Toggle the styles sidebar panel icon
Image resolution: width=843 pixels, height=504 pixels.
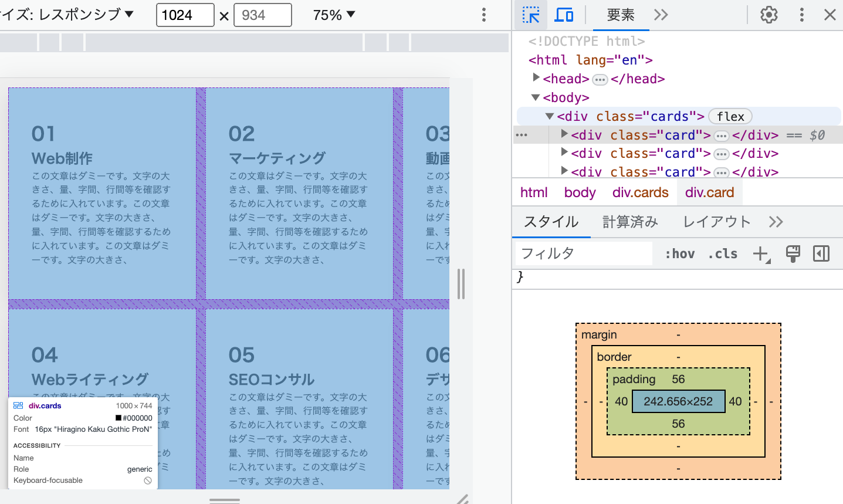pos(821,253)
